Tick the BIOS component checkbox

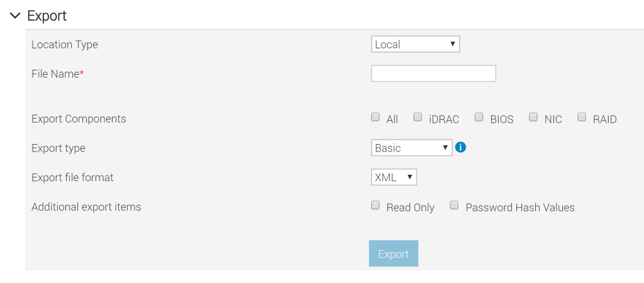[479, 117]
